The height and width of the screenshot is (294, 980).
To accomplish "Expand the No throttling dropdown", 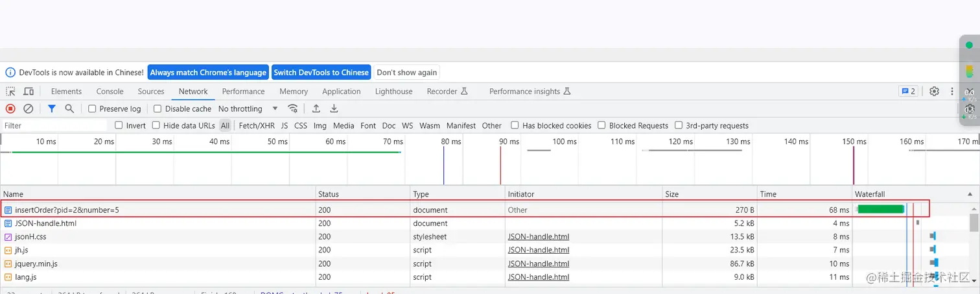I will [x=248, y=109].
